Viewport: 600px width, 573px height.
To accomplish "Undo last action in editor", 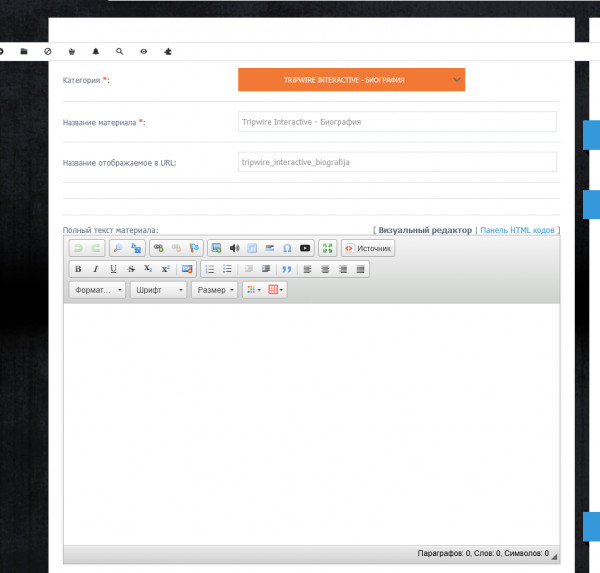I will [78, 248].
